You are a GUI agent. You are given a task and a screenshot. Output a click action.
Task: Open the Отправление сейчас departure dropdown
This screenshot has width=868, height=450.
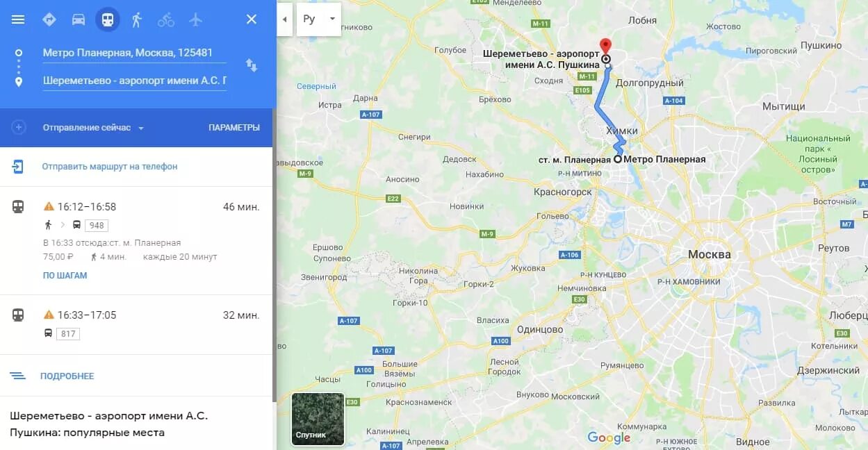pos(93,128)
